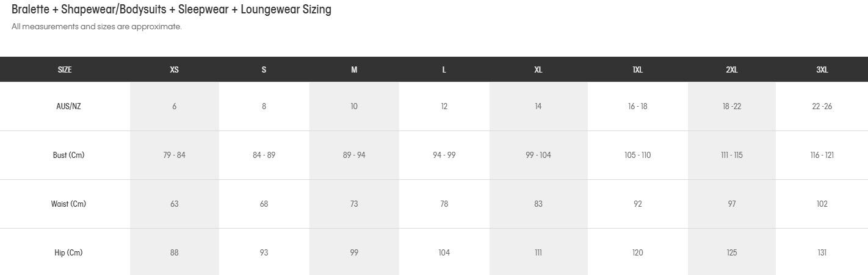
Task: Select the 2XL size header
Action: coord(731,70)
